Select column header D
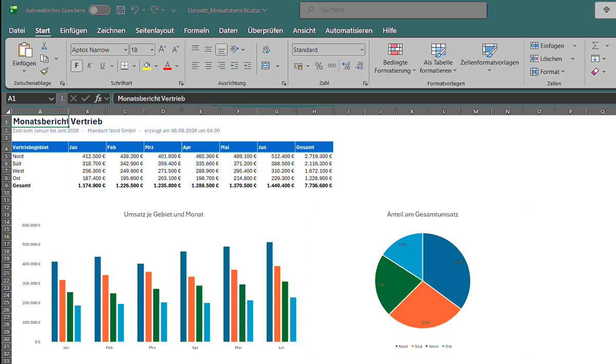This screenshot has height=364, width=616. pos(163,111)
